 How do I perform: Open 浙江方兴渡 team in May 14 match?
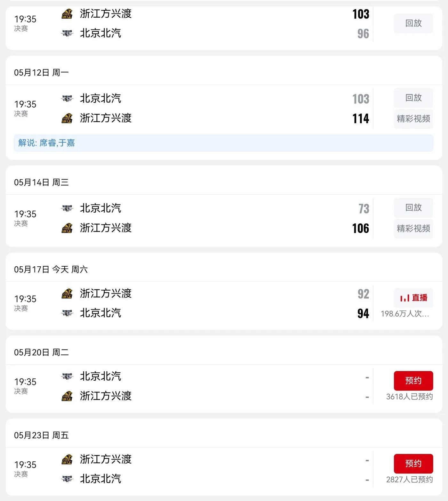click(106, 228)
